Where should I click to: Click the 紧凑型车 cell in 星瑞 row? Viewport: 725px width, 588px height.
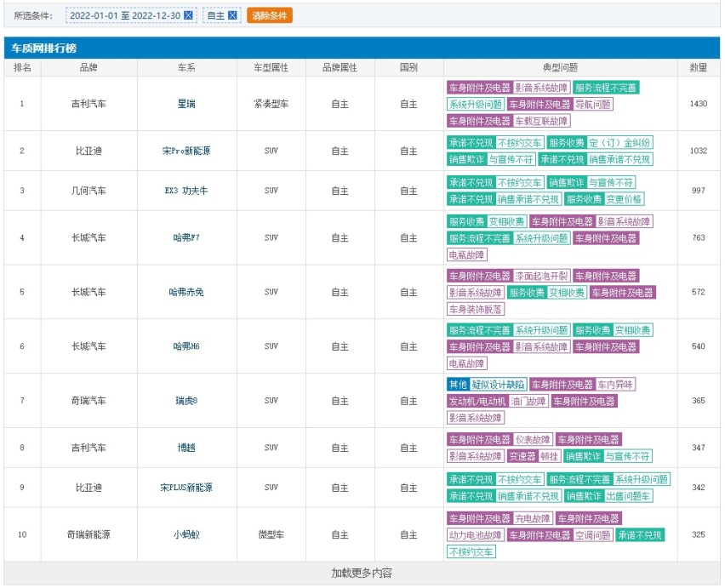[271, 104]
